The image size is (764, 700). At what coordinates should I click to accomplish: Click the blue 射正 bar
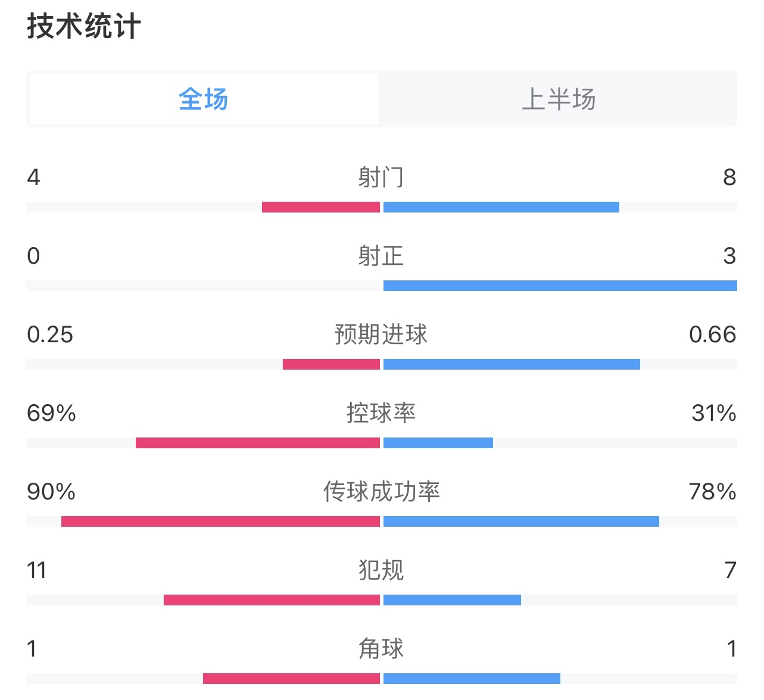pyautogui.click(x=560, y=286)
